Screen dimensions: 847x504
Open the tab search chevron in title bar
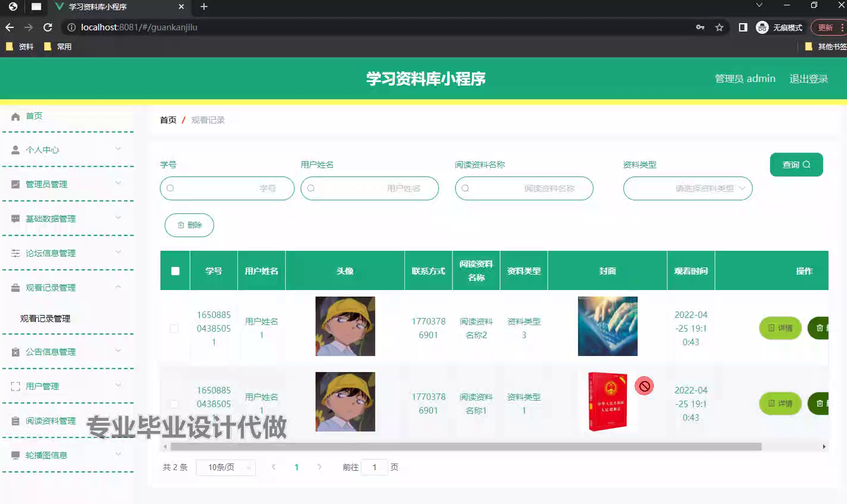[759, 5]
